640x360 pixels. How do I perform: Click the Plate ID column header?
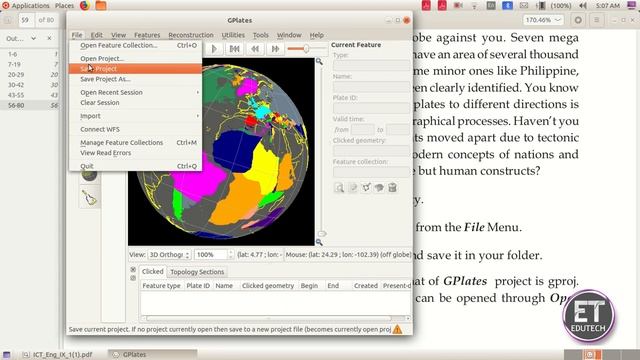(198, 286)
